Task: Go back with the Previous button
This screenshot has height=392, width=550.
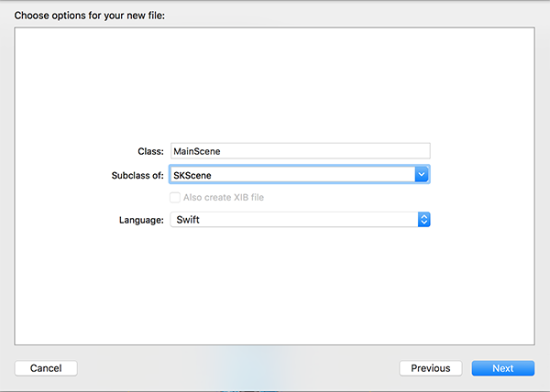Action: [x=431, y=368]
